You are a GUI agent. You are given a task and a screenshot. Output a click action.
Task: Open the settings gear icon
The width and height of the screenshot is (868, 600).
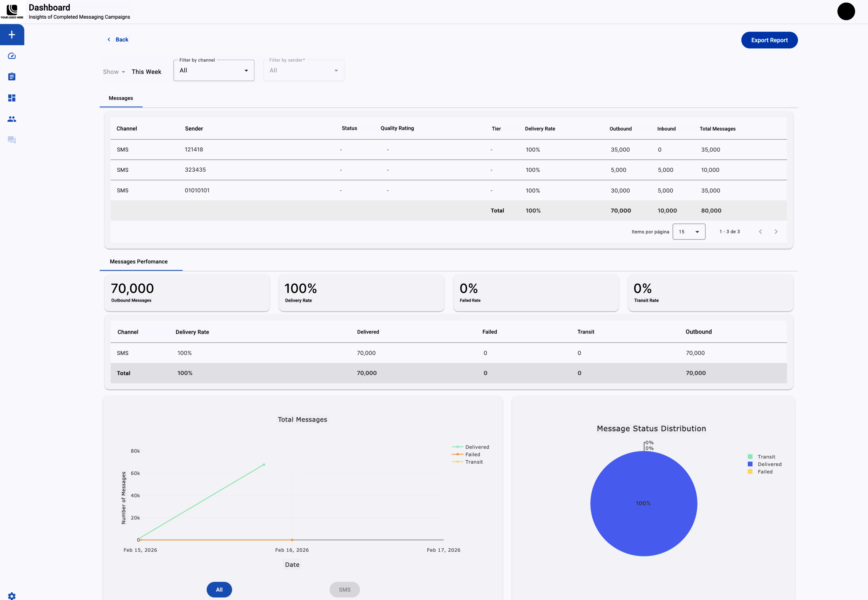(12, 596)
